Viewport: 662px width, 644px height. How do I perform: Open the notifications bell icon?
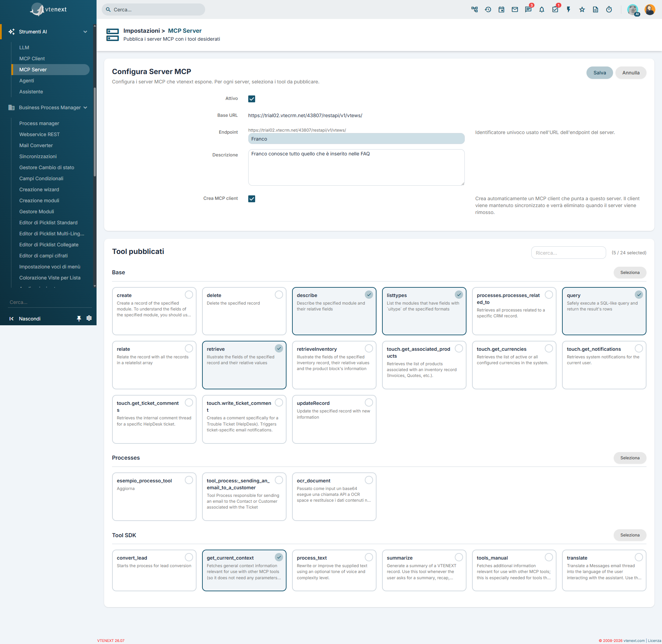(x=542, y=10)
